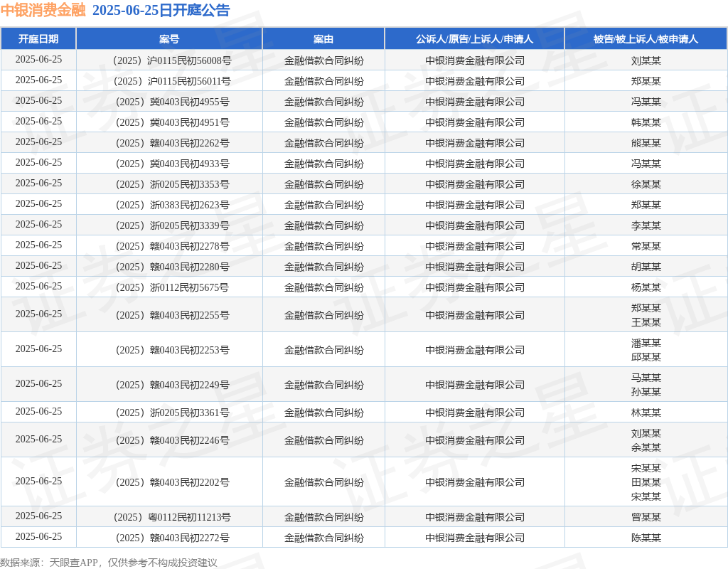Image resolution: width=728 pixels, height=569 pixels.
Task: Click 中银消费金融有限公司 in the 浙0383民初2623号 row
Action: click(474, 205)
